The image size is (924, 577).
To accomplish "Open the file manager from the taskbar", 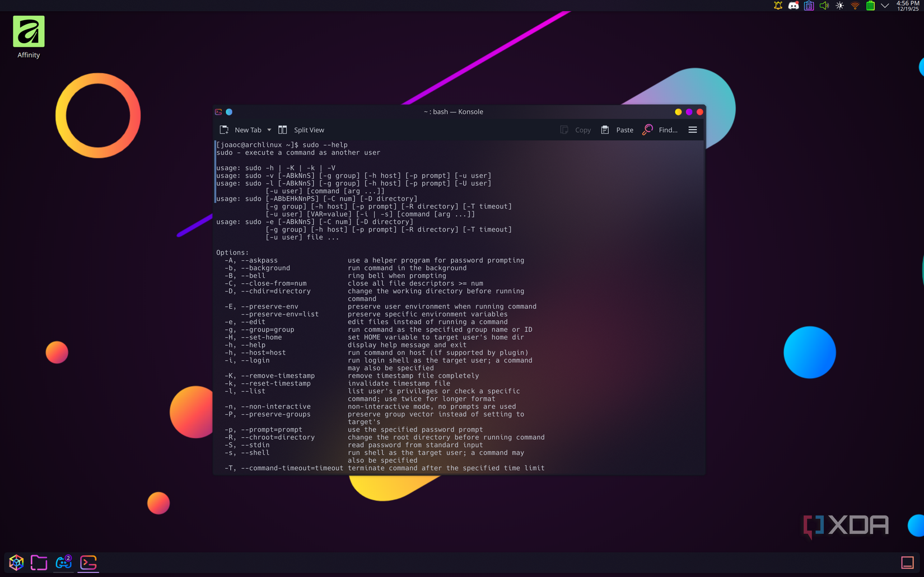I will [39, 562].
